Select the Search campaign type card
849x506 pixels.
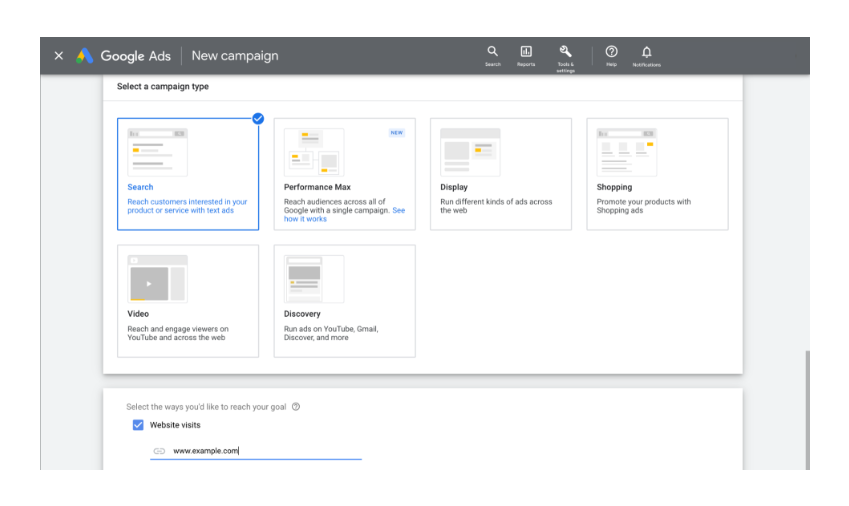pos(188,174)
